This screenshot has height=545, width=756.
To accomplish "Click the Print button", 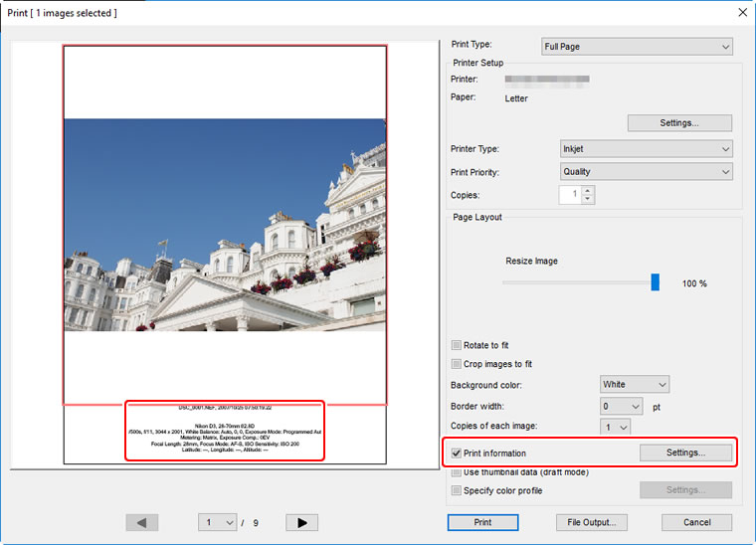I will (x=482, y=522).
